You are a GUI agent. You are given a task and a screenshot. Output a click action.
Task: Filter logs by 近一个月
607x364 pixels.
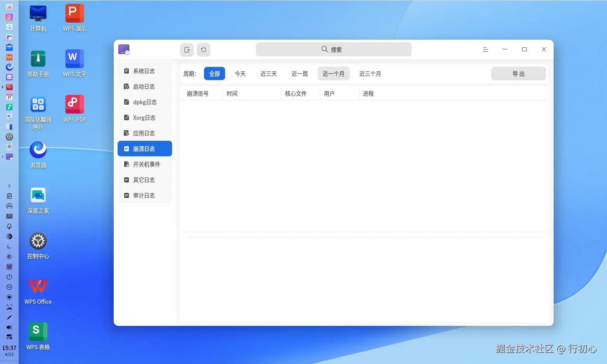(x=334, y=73)
